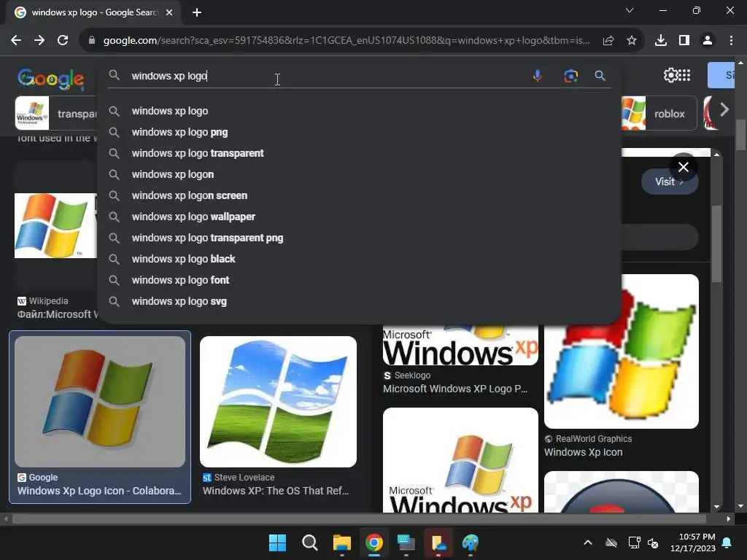The image size is (747, 560).
Task: Choose suggestion 'windows xp logo black'
Action: coord(360,259)
